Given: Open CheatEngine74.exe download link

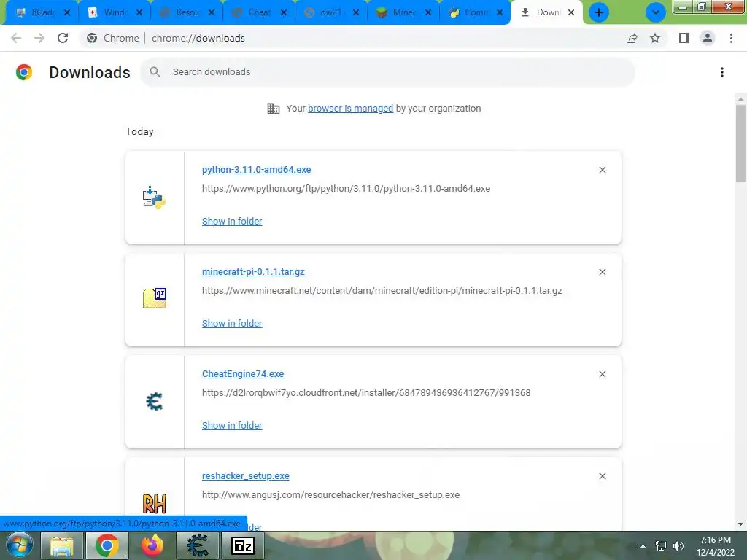Looking at the screenshot, I should pos(243,374).
